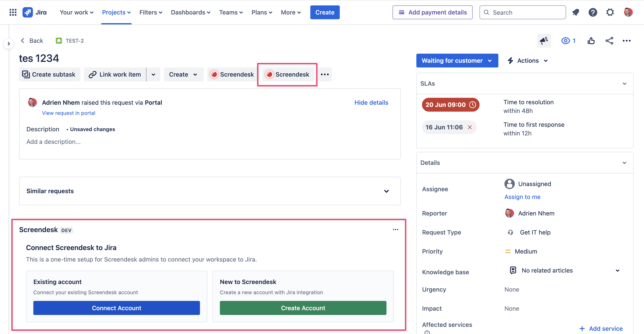
Task: Open Knowledge base related articles dropdown
Action: [617, 270]
